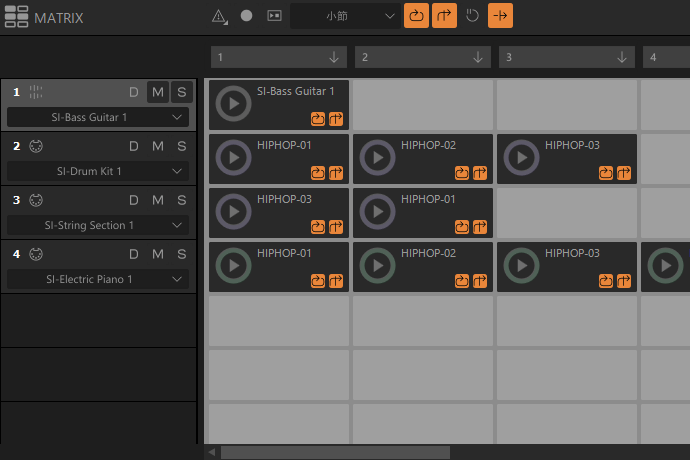Image resolution: width=690 pixels, height=460 pixels.
Task: Click the horizontal scrollbar left arrow
Action: tap(212, 452)
